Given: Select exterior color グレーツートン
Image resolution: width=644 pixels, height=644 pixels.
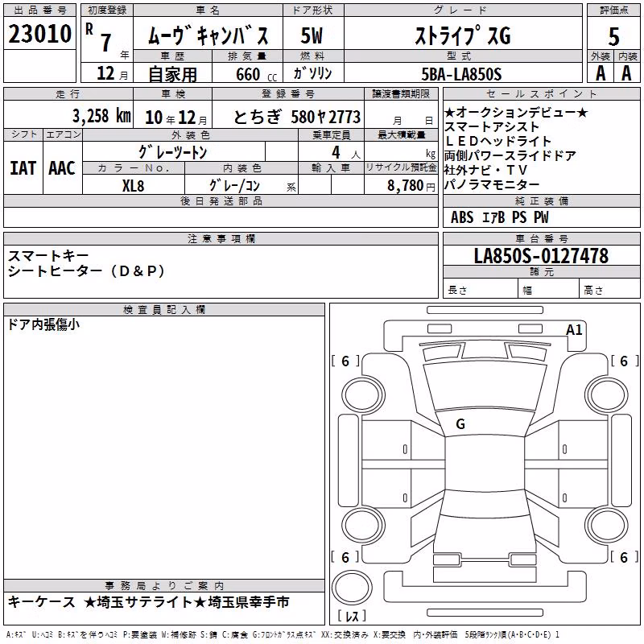Looking at the screenshot, I should pyautogui.click(x=172, y=152).
